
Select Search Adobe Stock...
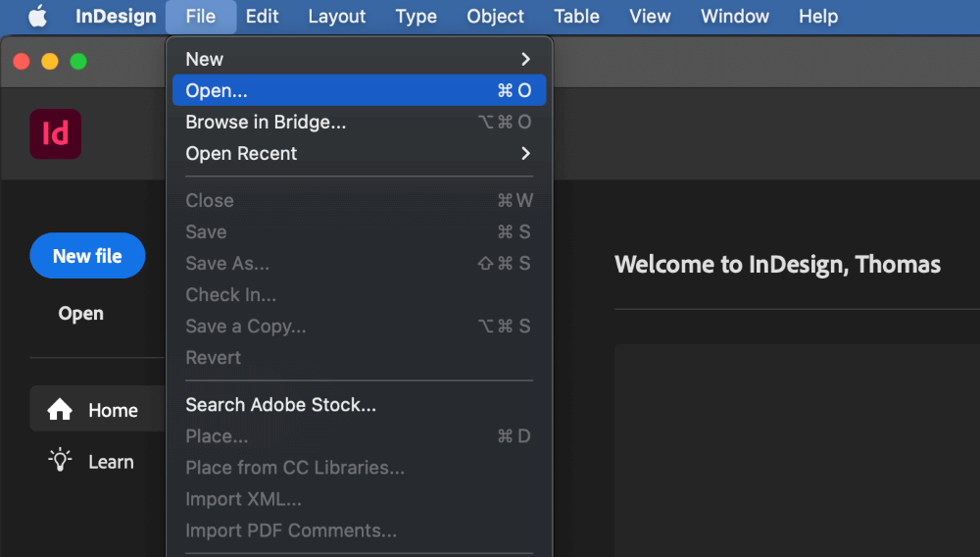tap(359, 404)
